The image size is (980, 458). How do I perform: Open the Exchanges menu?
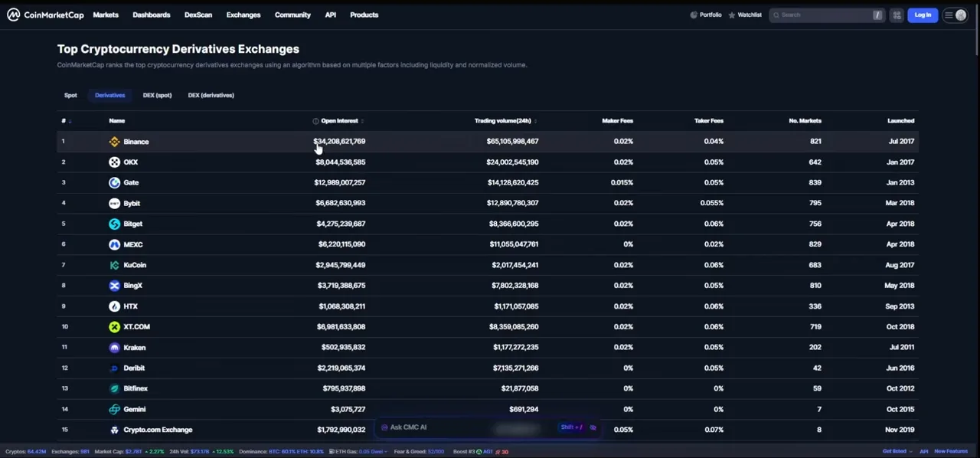coord(243,15)
